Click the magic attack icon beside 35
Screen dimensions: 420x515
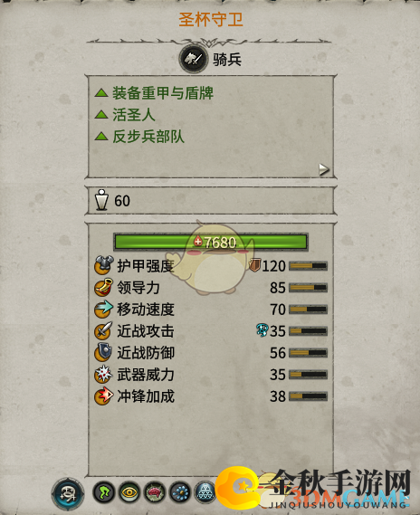click(x=262, y=330)
